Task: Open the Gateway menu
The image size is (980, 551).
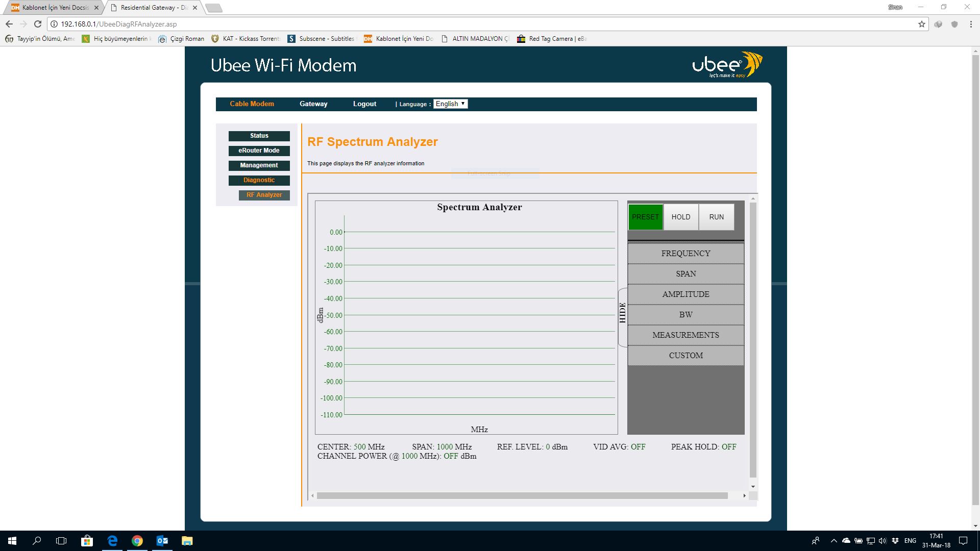Action: click(x=313, y=104)
